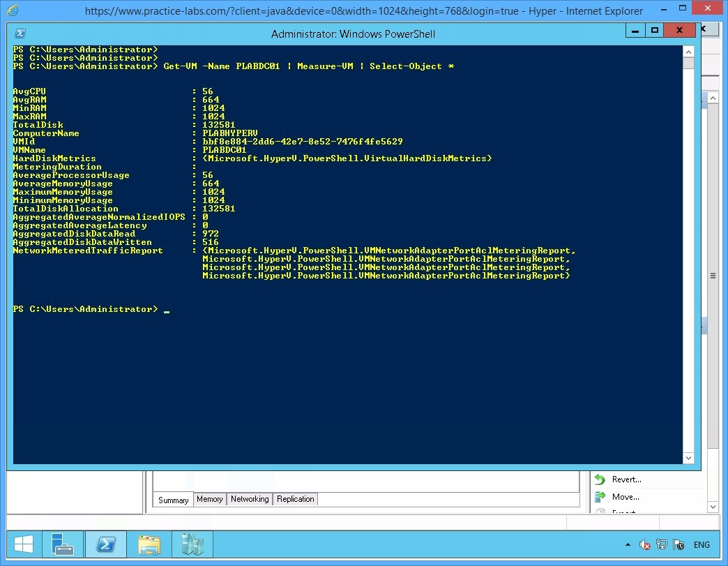728x566 pixels.
Task: Open Hyper-V Manager from the taskbar
Action: click(x=192, y=544)
